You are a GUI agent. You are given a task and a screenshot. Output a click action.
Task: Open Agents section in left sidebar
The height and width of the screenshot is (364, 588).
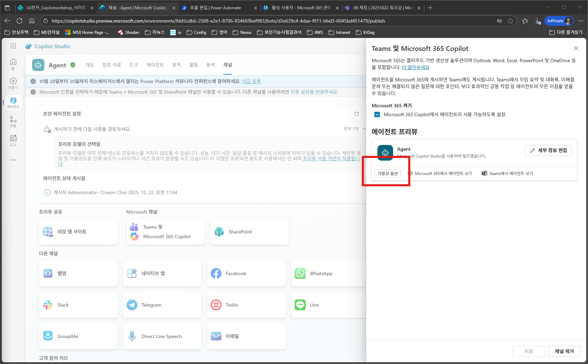click(13, 102)
